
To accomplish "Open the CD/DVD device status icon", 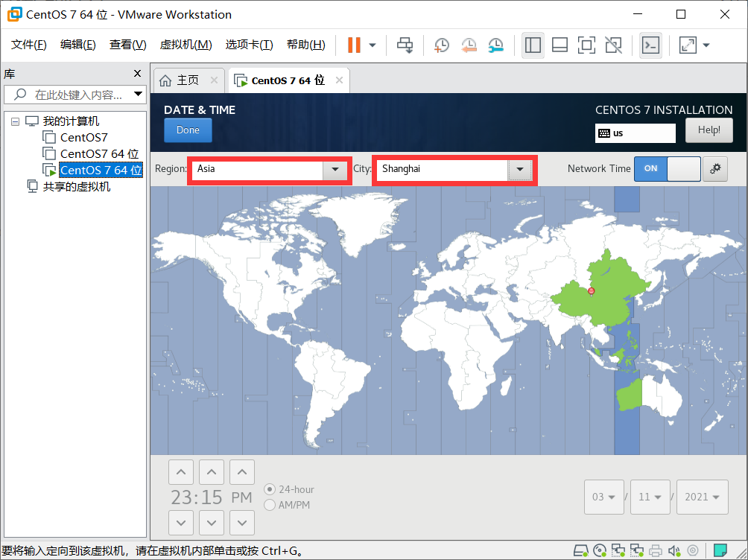I will click(600, 550).
